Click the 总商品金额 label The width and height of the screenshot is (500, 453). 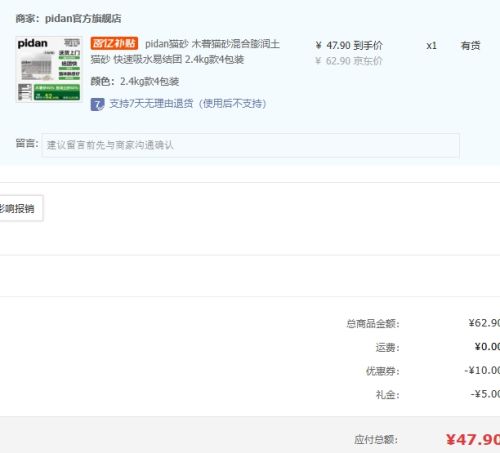(373, 324)
